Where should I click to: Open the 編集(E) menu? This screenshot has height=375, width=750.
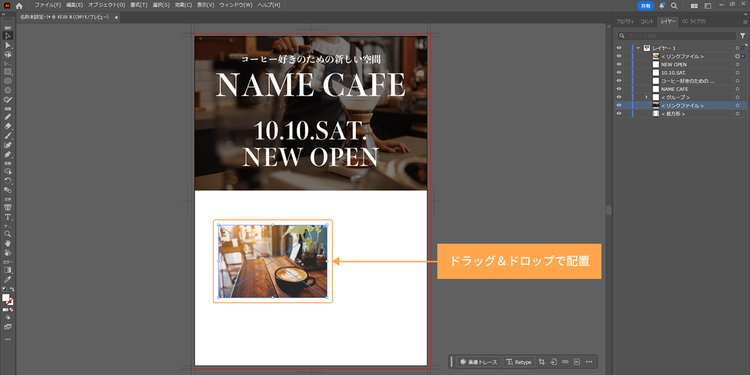click(74, 5)
